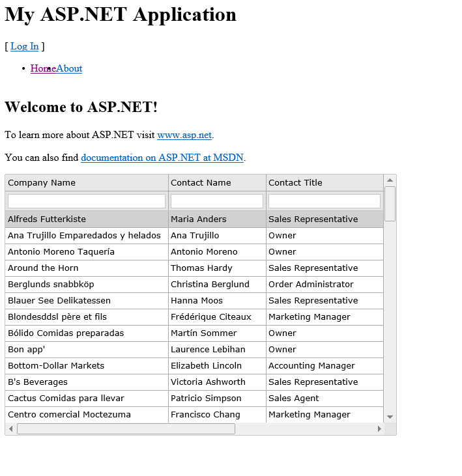462x476 pixels.
Task: Select Centro comercial Moctezuma cell
Action: [87, 415]
